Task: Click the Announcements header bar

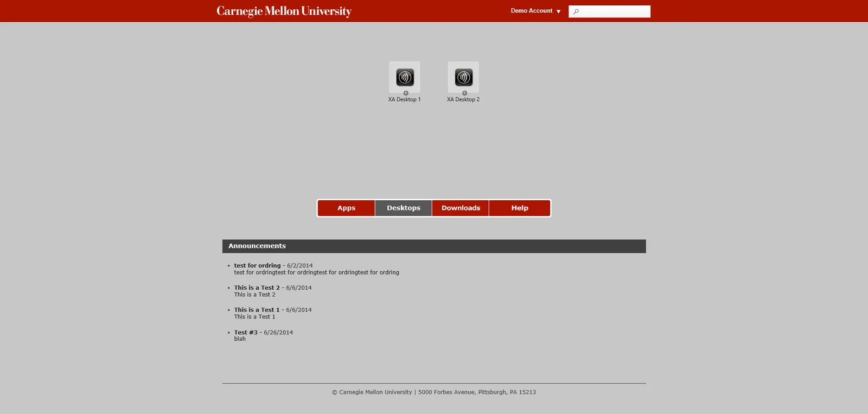Action: coord(434,246)
